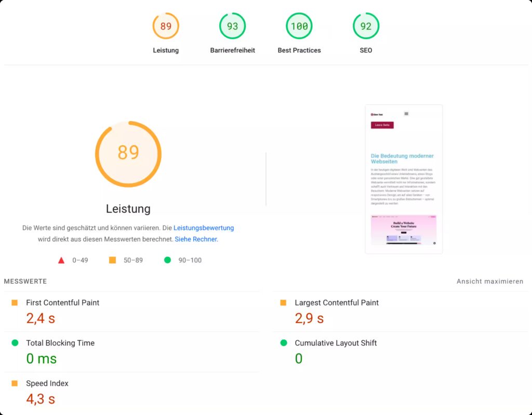Click the orange square 50–89 legend icon
The image size is (532, 415).
[112, 260]
